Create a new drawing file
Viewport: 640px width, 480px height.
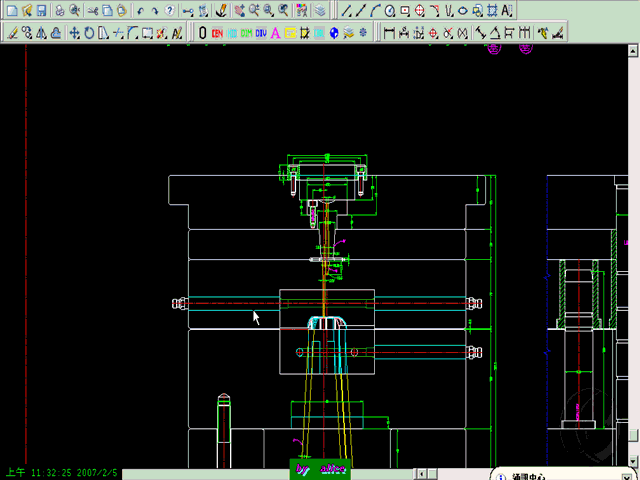point(12,11)
